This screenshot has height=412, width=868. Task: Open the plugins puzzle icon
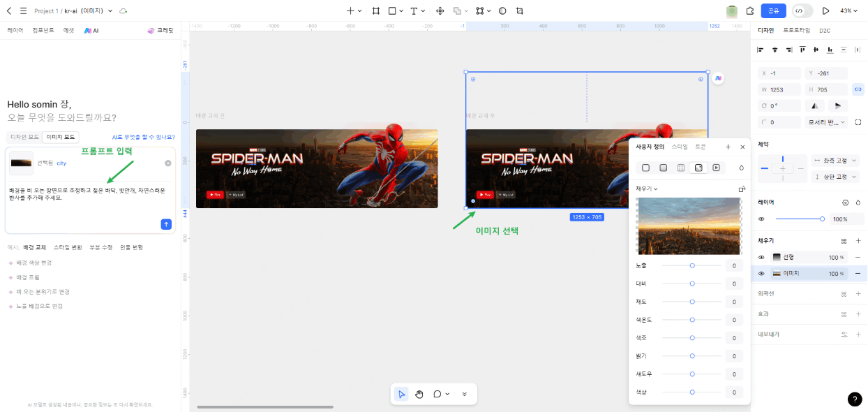(x=750, y=11)
